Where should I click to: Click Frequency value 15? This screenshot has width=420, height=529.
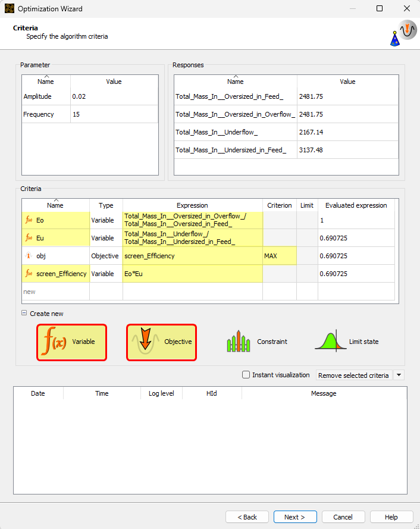(114, 114)
